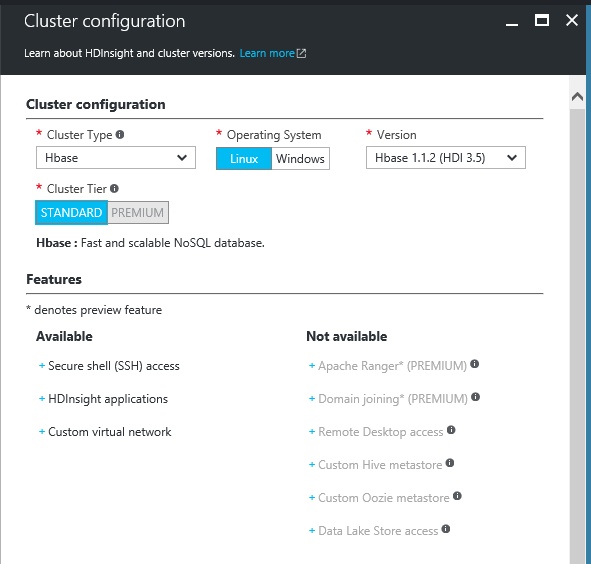Image resolution: width=591 pixels, height=564 pixels.
Task: Click the scrollbar up arrow
Action: coord(577,97)
